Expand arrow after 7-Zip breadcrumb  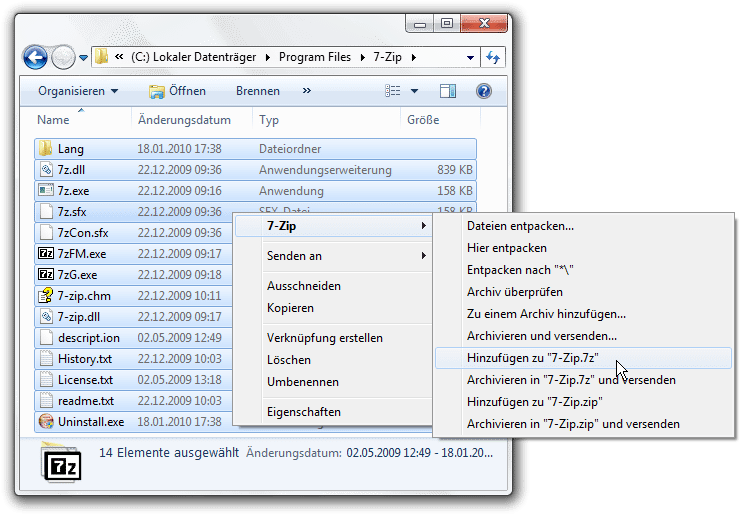point(414,58)
